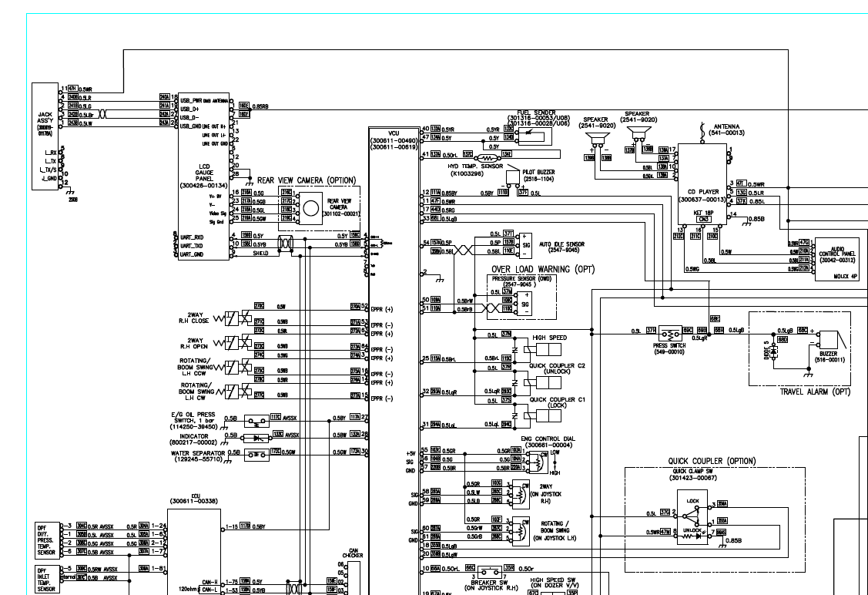Click the CAN CHECKER label
The height and width of the screenshot is (595, 868).
(353, 553)
